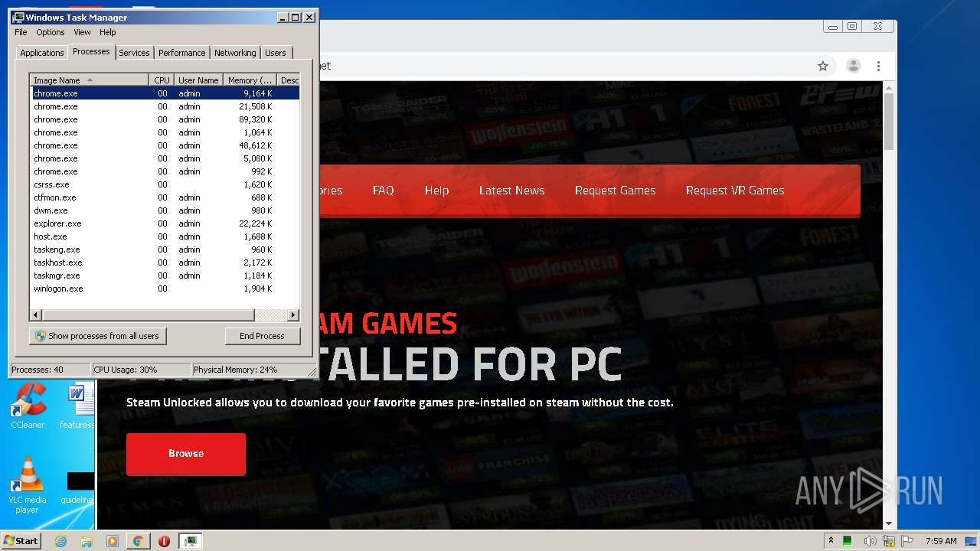This screenshot has height=551, width=980.
Task: Sort processes by CPU column
Action: [x=162, y=80]
